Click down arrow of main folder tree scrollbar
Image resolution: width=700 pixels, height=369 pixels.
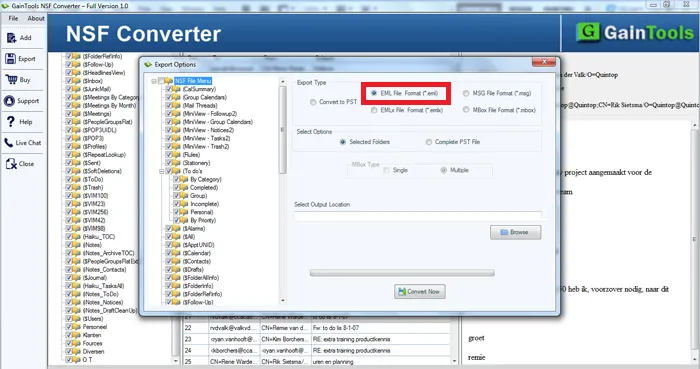tap(175, 361)
